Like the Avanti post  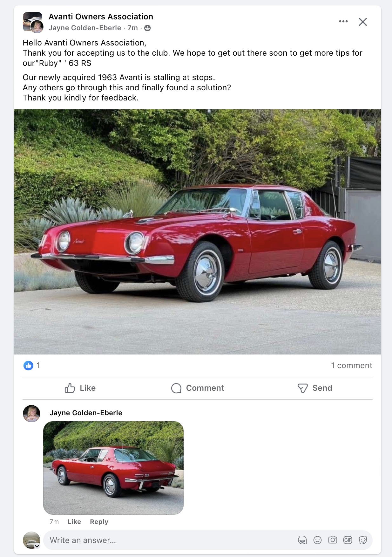tap(80, 388)
